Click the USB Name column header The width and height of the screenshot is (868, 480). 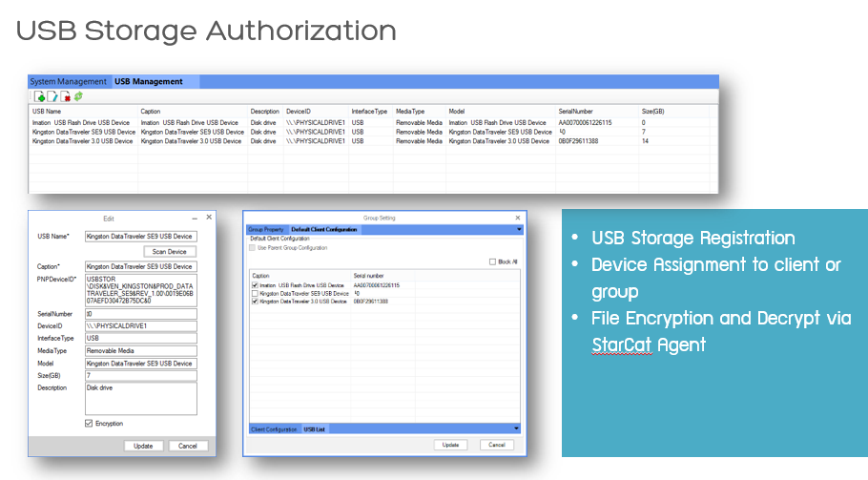click(x=47, y=112)
